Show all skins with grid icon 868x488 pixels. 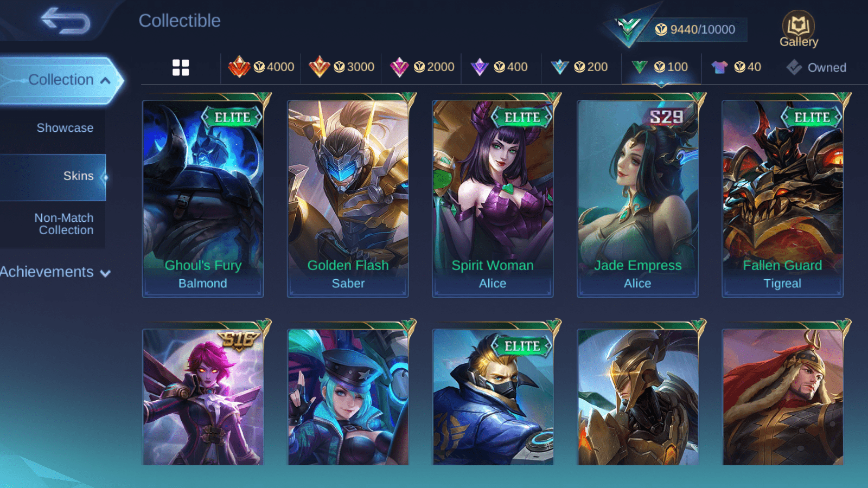click(x=181, y=68)
